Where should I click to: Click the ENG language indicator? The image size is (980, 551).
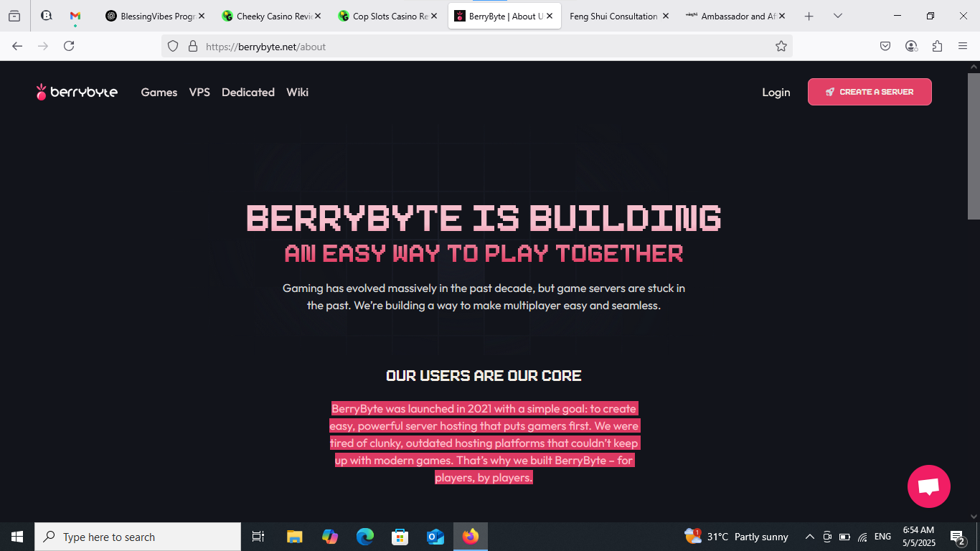click(x=882, y=537)
